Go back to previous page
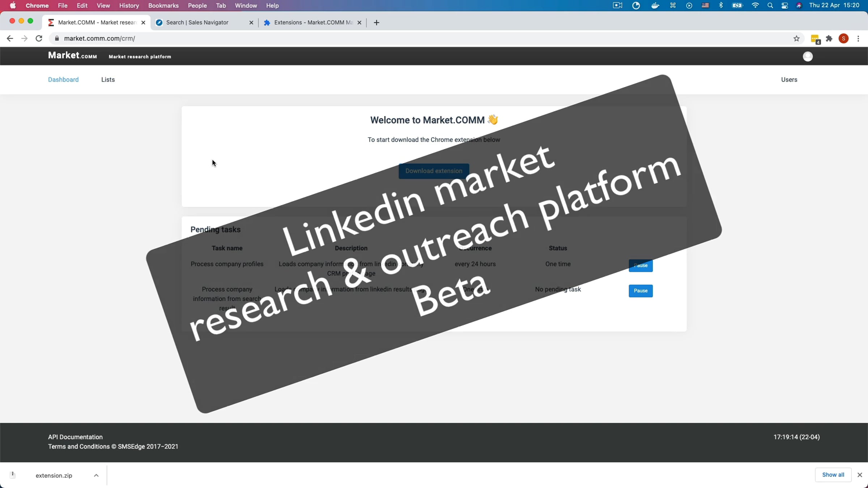The image size is (868, 488). pyautogui.click(x=10, y=38)
